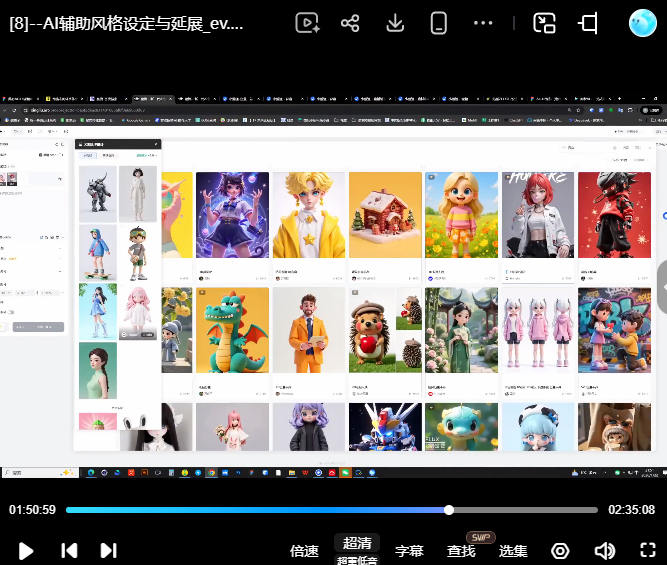Click the SVIP badge above 查找
Viewport: 667px width, 565px height.
(481, 537)
